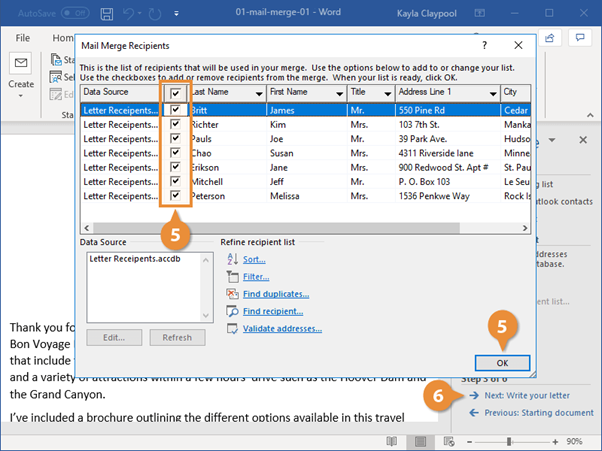The image size is (602, 451).
Task: Open the Find duplicates link
Action: pos(276,294)
